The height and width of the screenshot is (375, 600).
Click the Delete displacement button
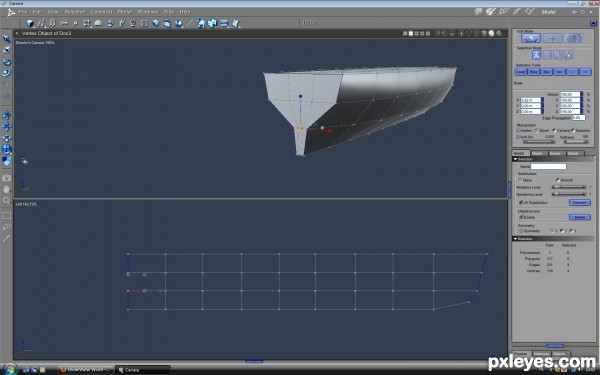[580, 217]
